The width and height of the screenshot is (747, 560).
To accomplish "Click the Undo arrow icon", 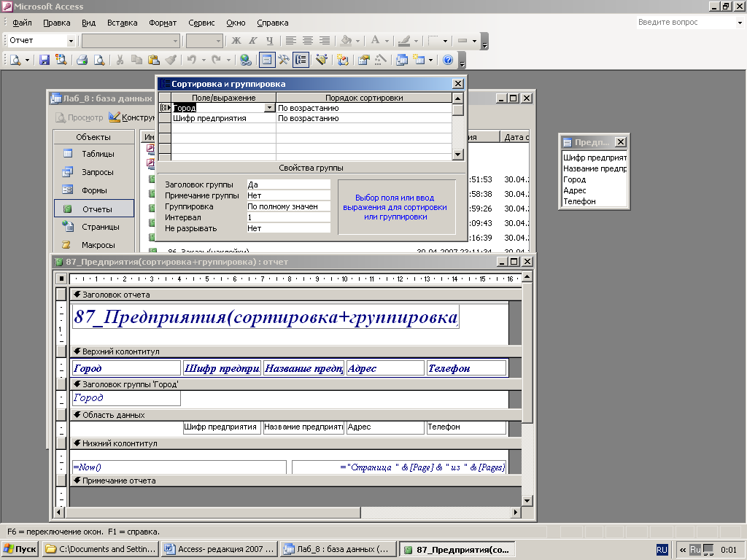I will point(192,60).
